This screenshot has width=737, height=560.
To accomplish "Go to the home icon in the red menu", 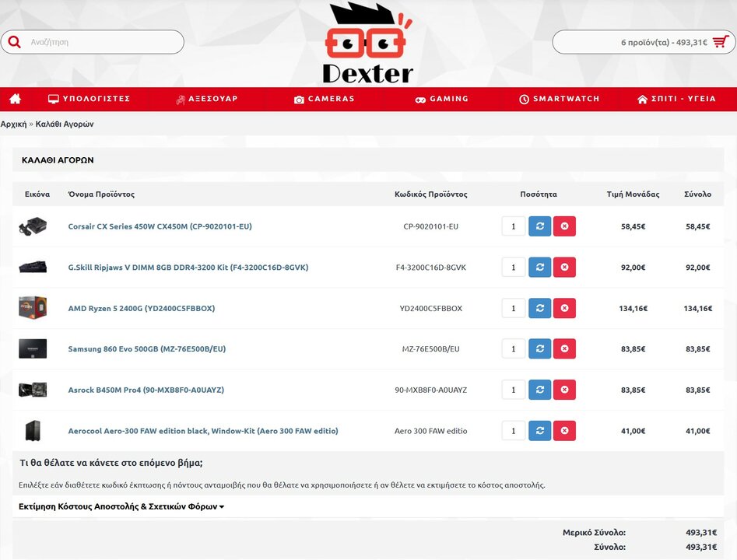I will pos(15,99).
